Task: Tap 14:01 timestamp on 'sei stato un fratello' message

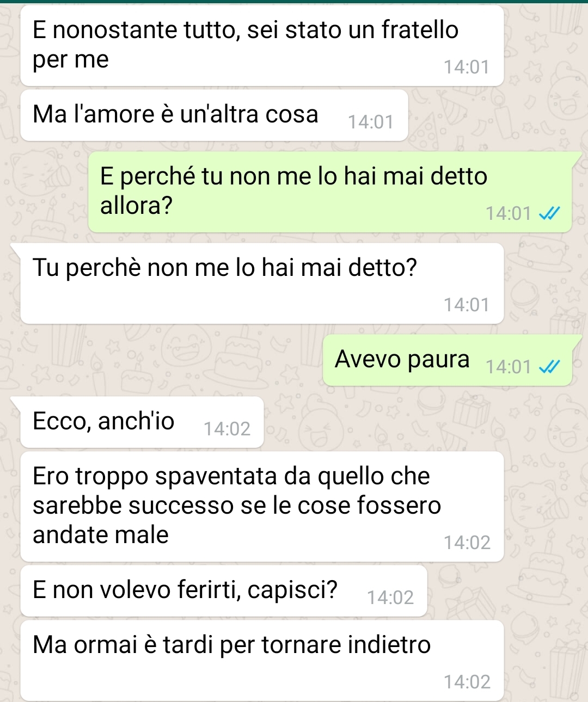Action: coord(467,67)
